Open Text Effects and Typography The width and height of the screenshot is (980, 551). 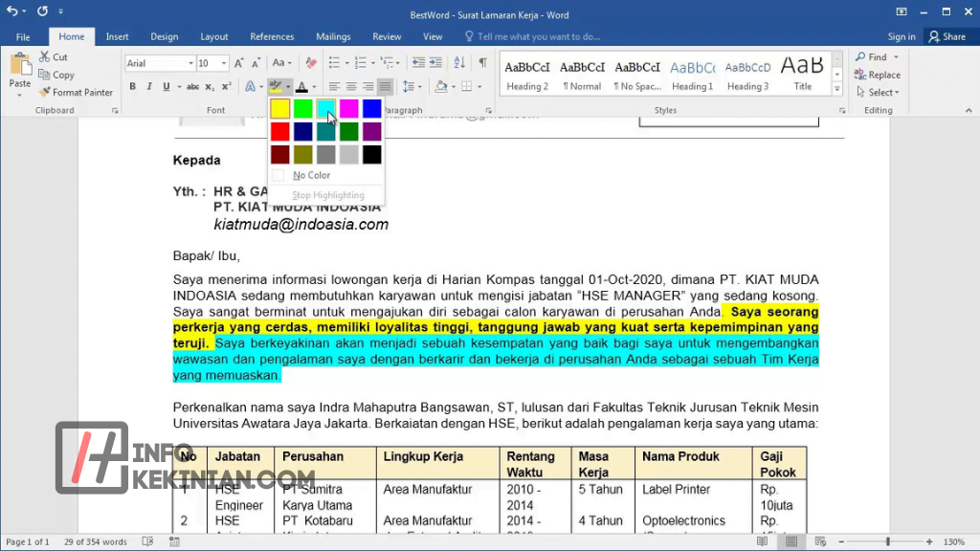point(250,87)
